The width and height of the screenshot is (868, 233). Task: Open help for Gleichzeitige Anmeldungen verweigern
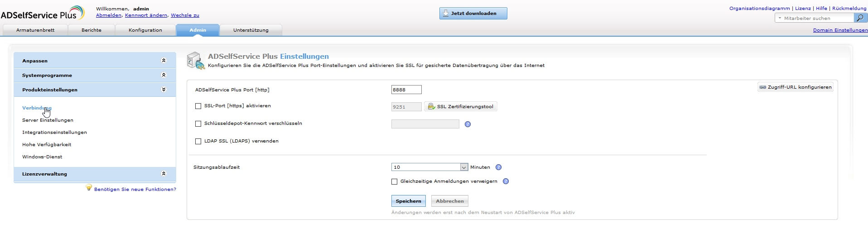coord(506,181)
